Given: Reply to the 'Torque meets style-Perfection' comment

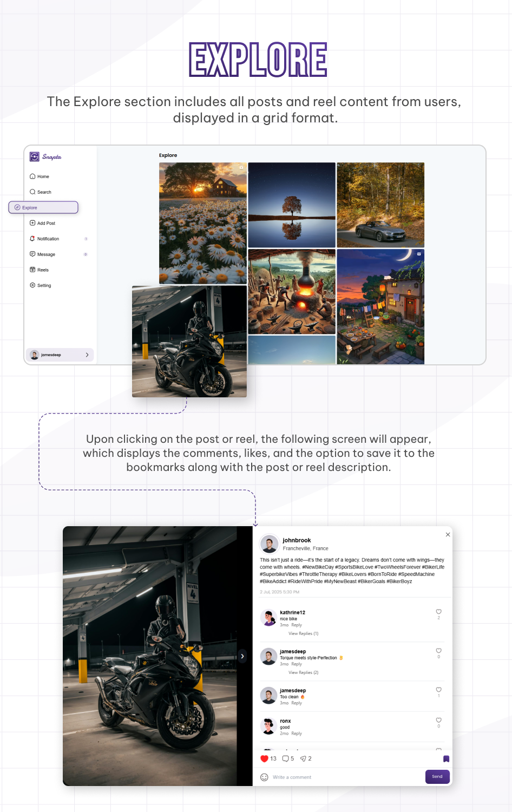Looking at the screenshot, I should 297,664.
